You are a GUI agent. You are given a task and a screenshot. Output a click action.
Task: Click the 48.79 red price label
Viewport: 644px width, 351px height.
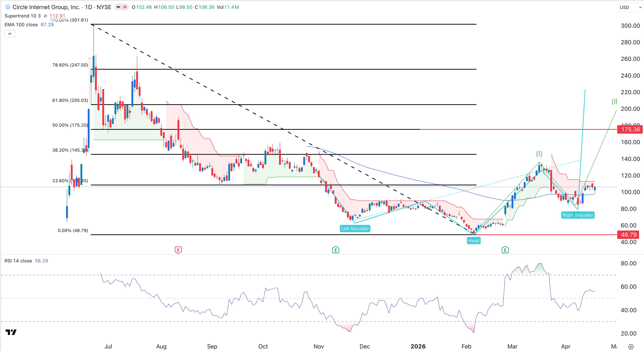(629, 235)
